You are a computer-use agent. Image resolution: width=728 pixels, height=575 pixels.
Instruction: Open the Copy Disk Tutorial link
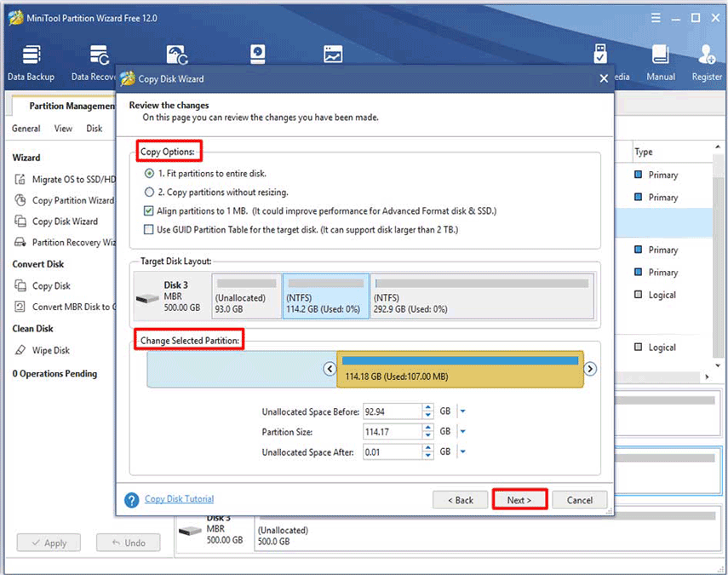click(179, 499)
